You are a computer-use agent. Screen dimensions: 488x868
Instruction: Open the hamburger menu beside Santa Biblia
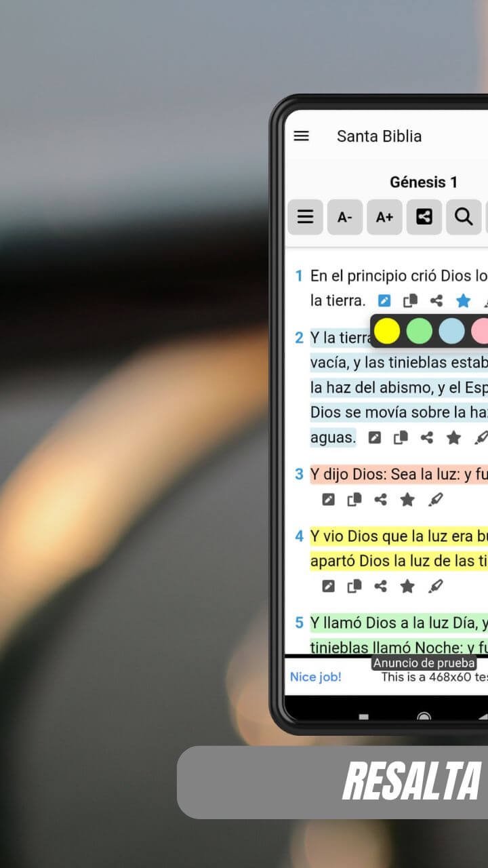click(x=301, y=136)
